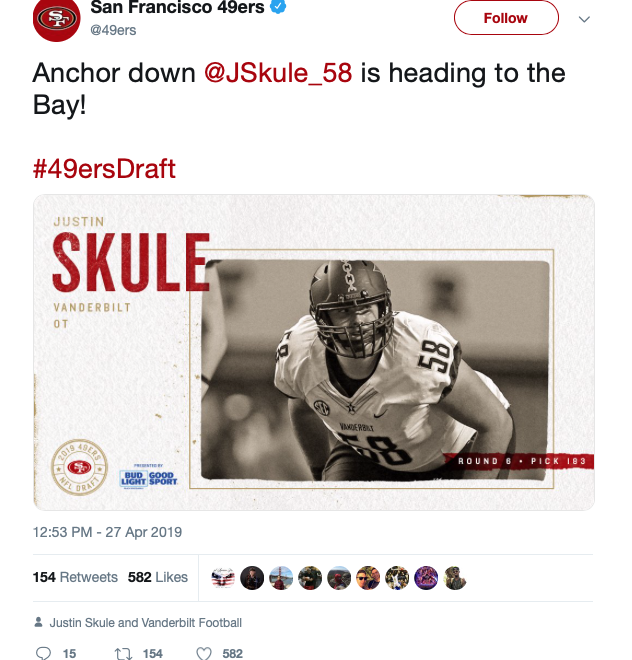Click the San Francisco 49ers display name
Image resolution: width=632 pixels, height=660 pixels.
pyautogui.click(x=177, y=7)
